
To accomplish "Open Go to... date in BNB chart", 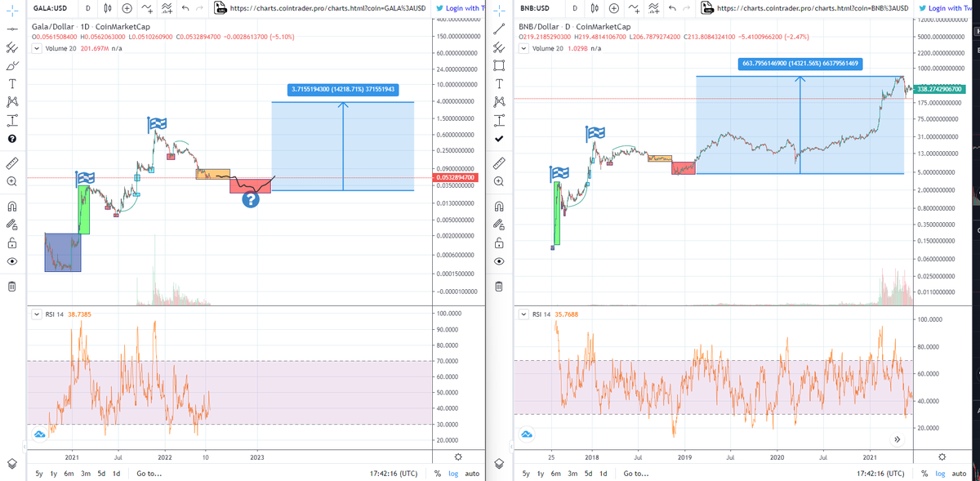I will [636, 474].
